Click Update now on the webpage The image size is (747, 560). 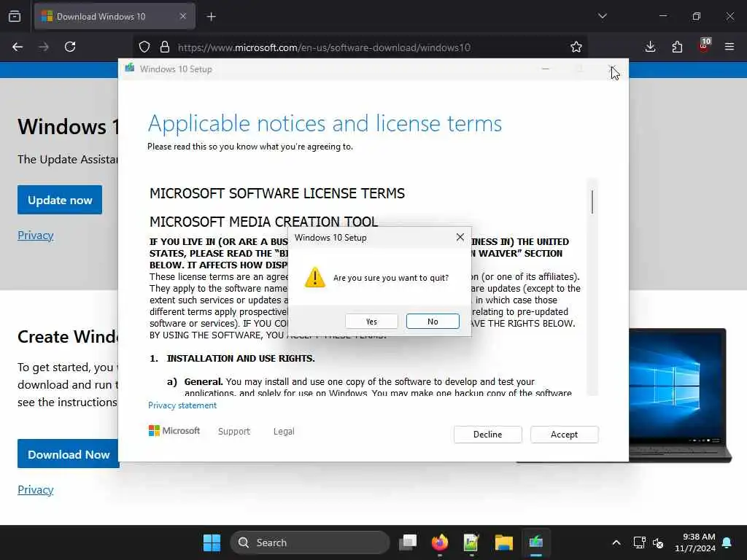tap(60, 200)
